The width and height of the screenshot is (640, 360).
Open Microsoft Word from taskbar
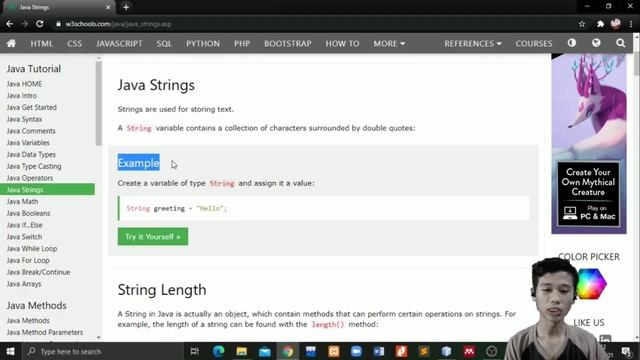379,351
